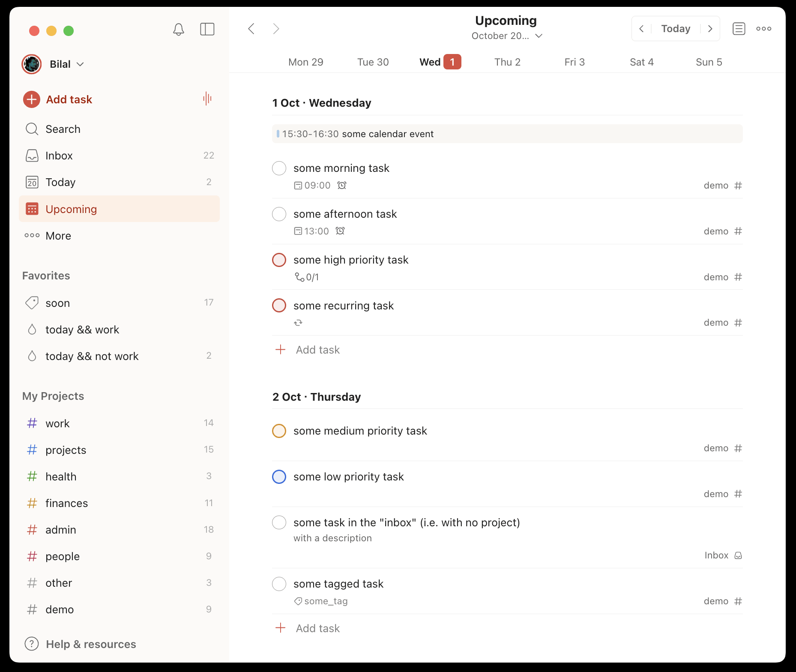Click the voice waveform icon beside Add task
This screenshot has width=796, height=672.
[x=207, y=99]
